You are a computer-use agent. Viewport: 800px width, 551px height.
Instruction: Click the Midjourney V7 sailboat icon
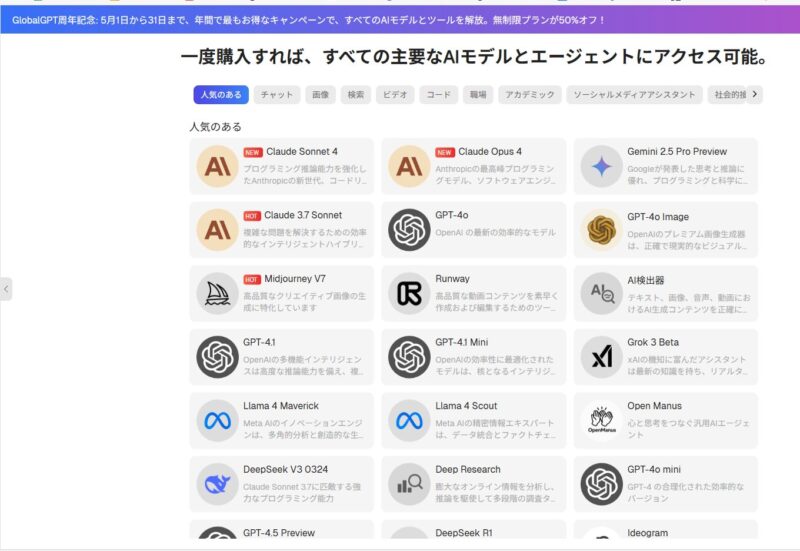[x=217, y=293]
